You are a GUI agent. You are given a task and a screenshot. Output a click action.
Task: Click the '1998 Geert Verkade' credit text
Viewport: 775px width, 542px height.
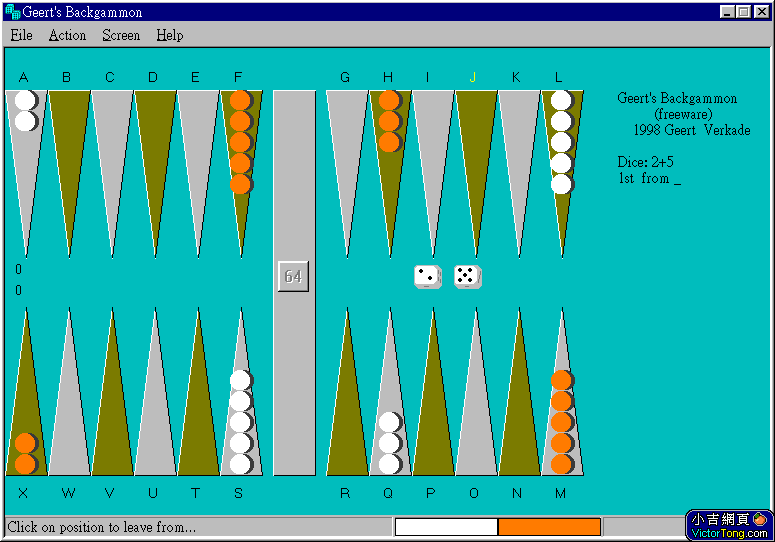coord(692,130)
